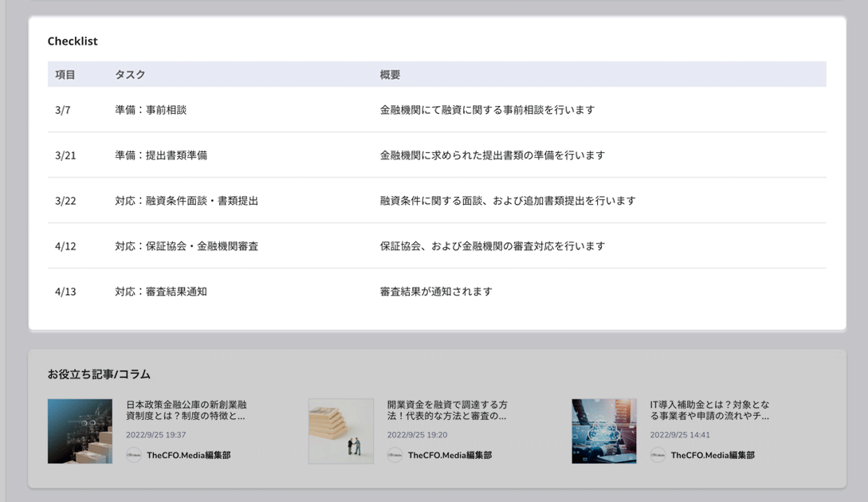Open the cloud technology article thumbnail
The width and height of the screenshot is (868, 502).
click(x=604, y=431)
